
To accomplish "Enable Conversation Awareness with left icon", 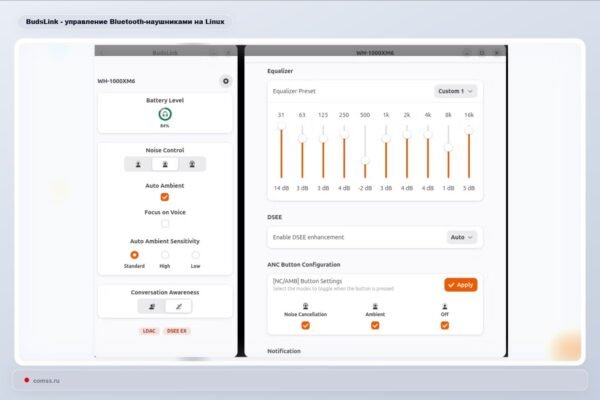I will tap(152, 307).
